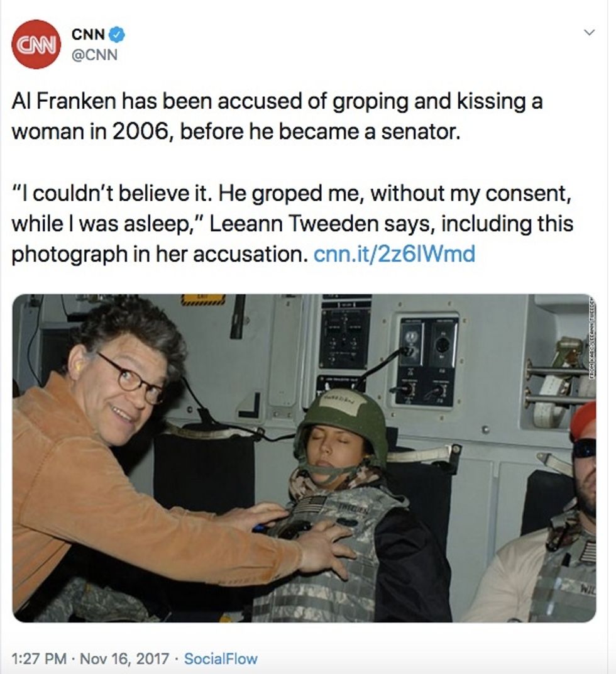Open the attached photograph
This screenshot has width=616, height=674.
click(x=304, y=458)
